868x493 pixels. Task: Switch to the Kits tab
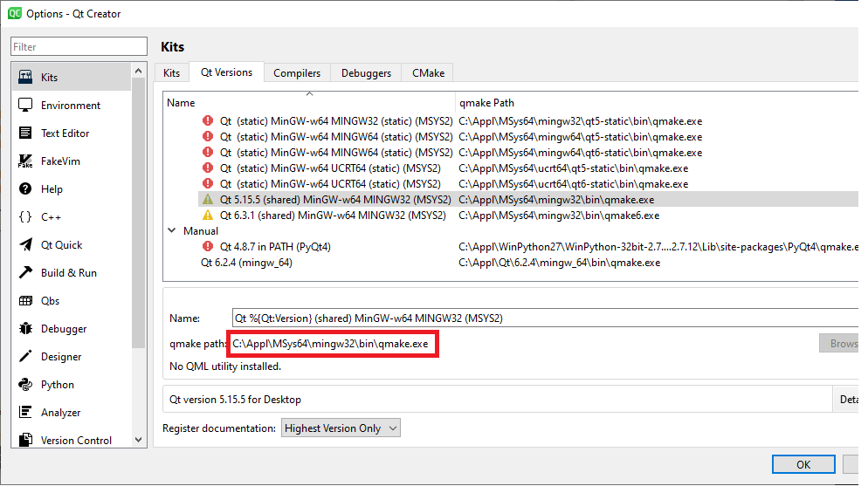tap(172, 73)
